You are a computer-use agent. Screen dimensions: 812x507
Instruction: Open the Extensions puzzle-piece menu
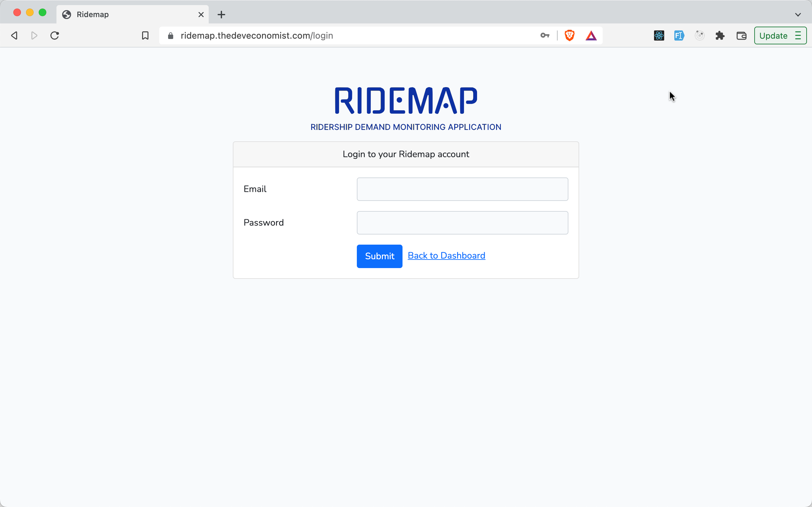tap(720, 35)
